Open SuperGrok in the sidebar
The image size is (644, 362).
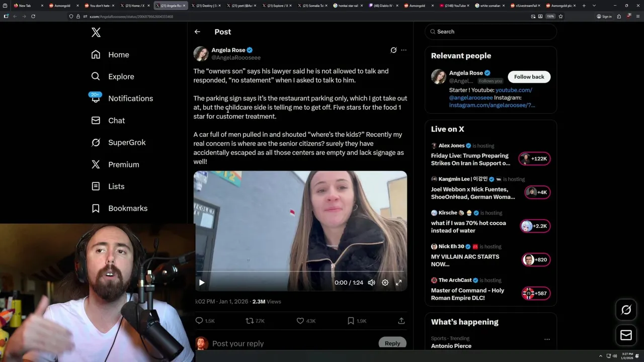[118, 142]
